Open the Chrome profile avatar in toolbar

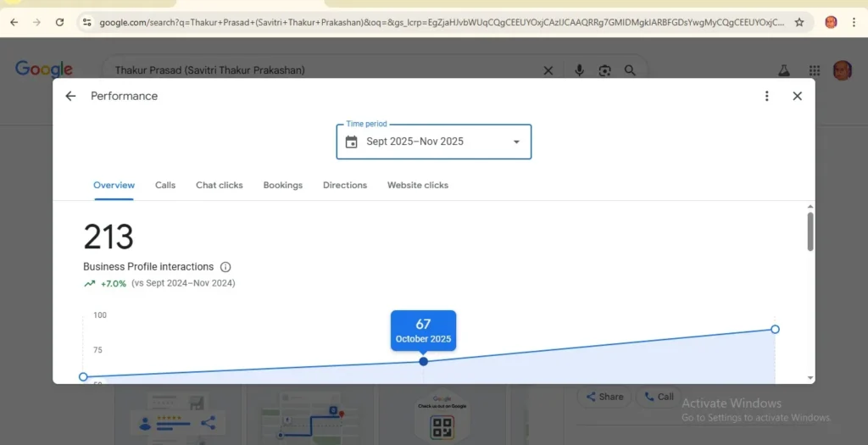click(831, 22)
